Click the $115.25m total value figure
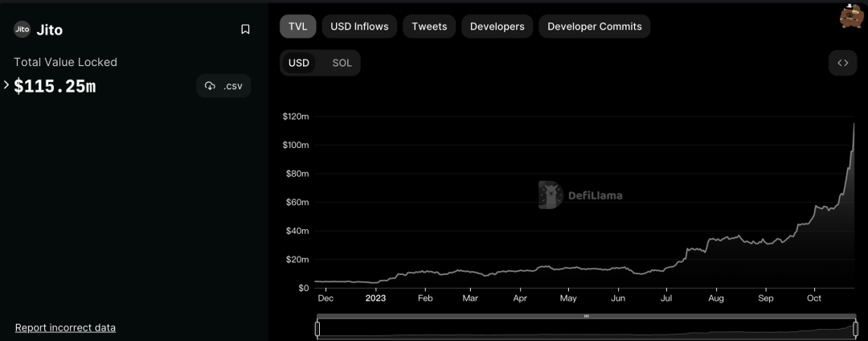The width and height of the screenshot is (868, 341). (55, 86)
